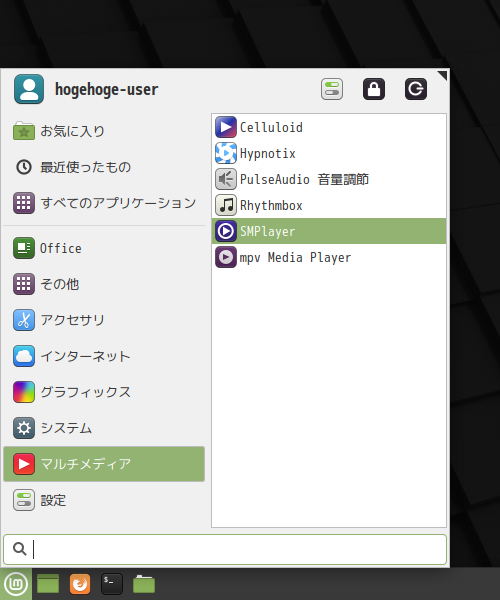This screenshot has width=500, height=600.
Task: Click the clock icon for 最近使ったもの
Action: [24, 167]
